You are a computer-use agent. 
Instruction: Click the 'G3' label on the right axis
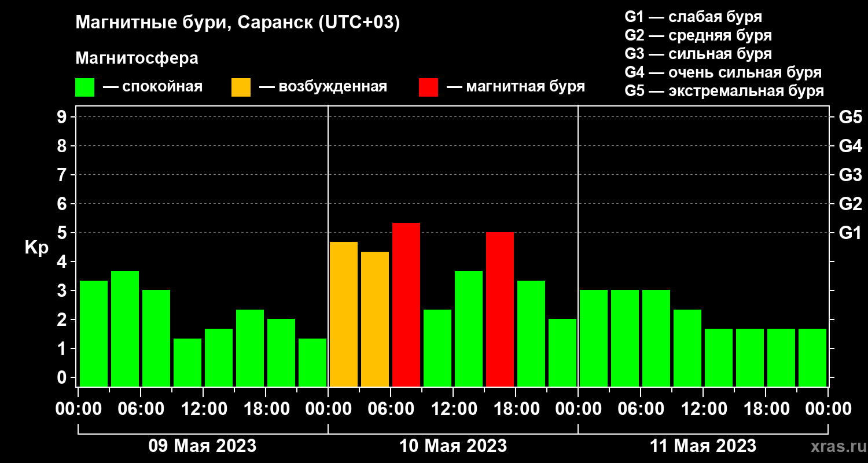[850, 175]
